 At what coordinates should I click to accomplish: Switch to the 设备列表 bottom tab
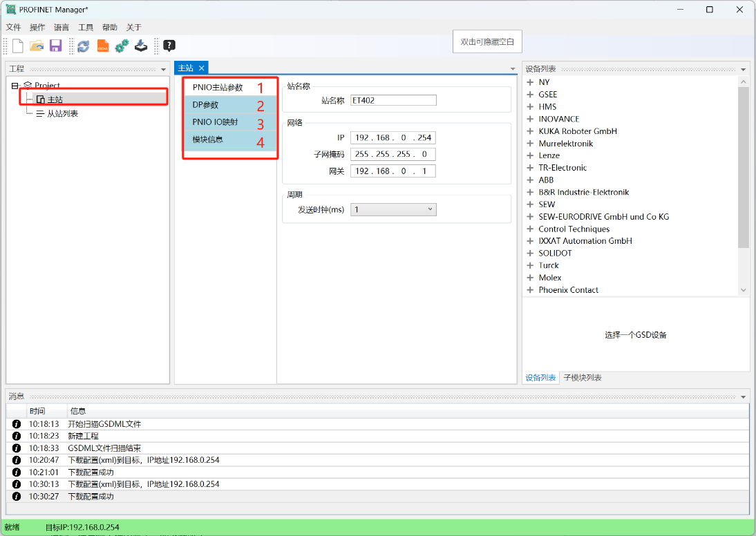tap(540, 378)
